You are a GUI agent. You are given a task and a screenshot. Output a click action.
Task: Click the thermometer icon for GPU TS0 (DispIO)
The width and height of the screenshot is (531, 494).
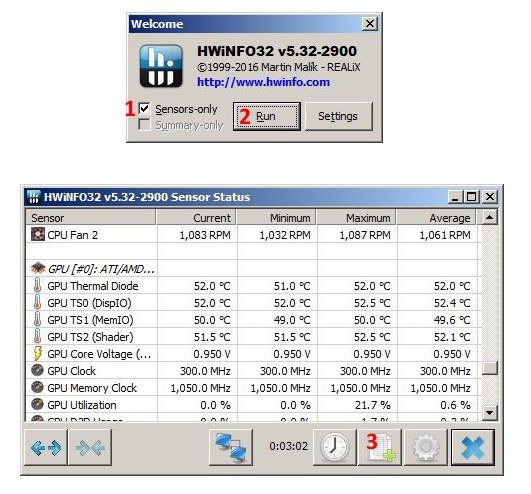[x=38, y=302]
